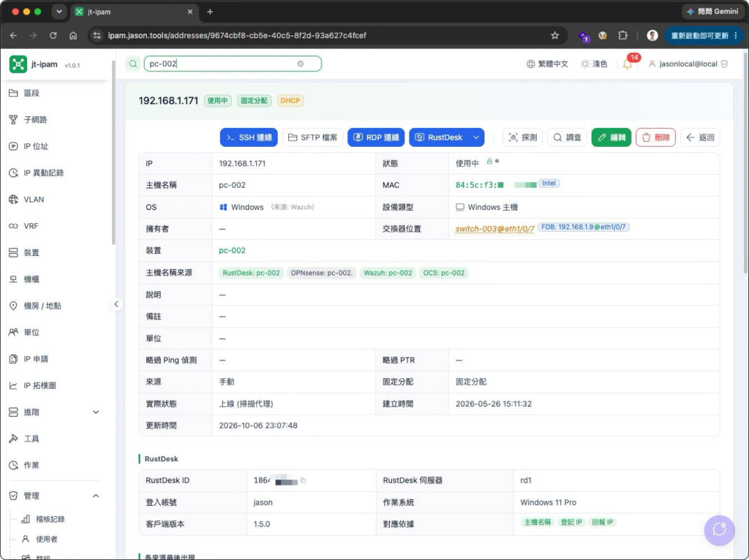Click the Intel vendor tag
749x560 pixels.
549,183
